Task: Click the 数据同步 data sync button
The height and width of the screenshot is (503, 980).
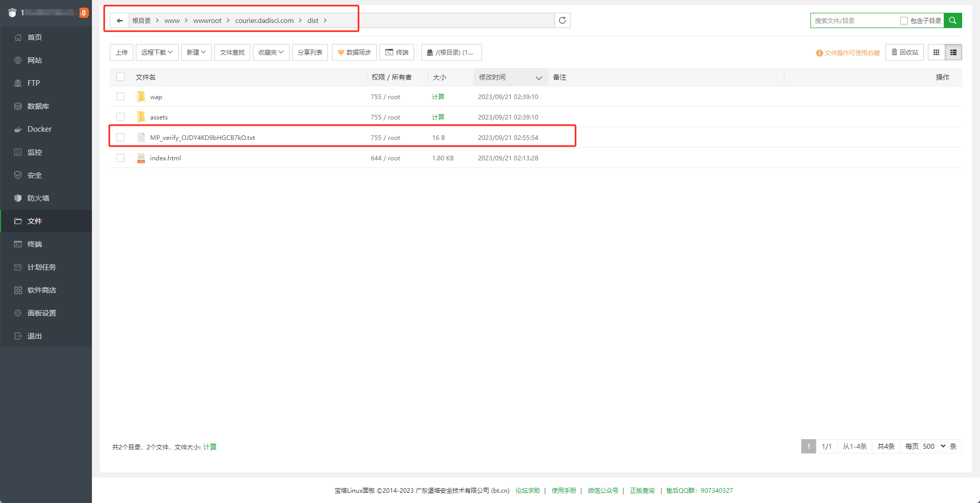Action: point(354,52)
